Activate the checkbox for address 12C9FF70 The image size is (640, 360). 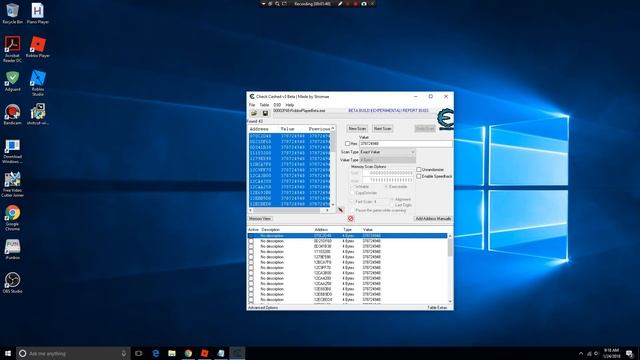pyautogui.click(x=251, y=268)
